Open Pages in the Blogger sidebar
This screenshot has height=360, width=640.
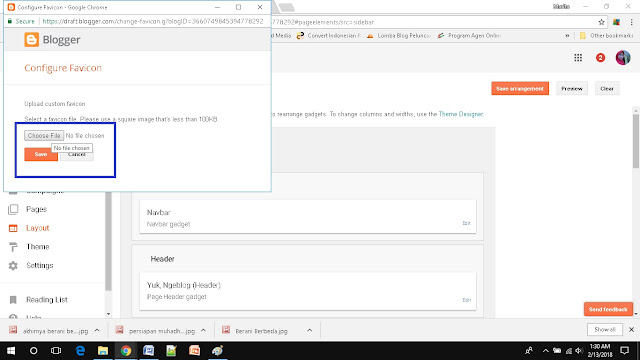coord(36,209)
